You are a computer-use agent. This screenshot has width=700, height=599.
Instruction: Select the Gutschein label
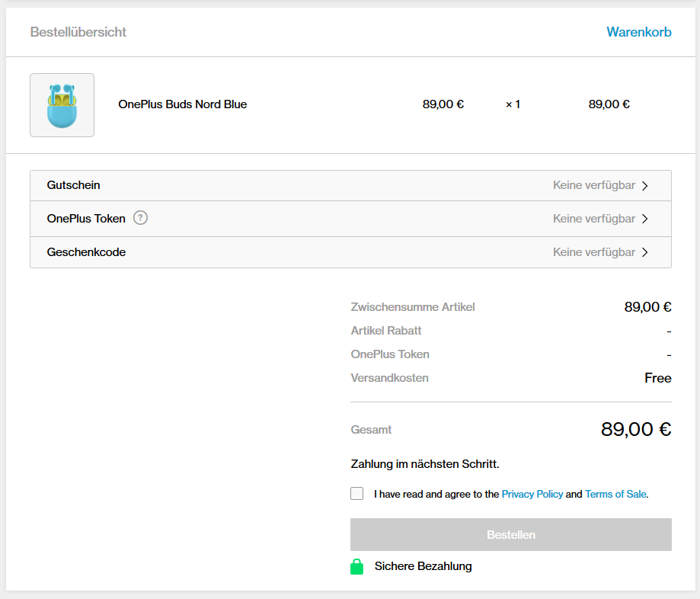73,185
